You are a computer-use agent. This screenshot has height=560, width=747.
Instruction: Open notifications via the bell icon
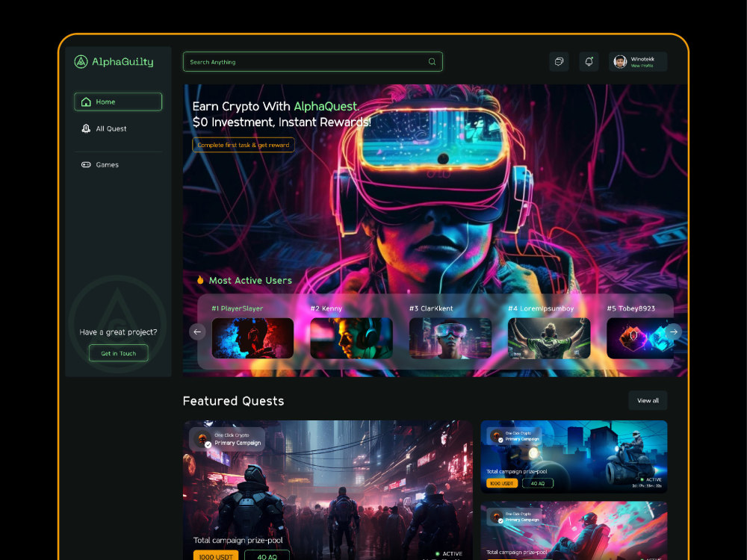pos(589,61)
